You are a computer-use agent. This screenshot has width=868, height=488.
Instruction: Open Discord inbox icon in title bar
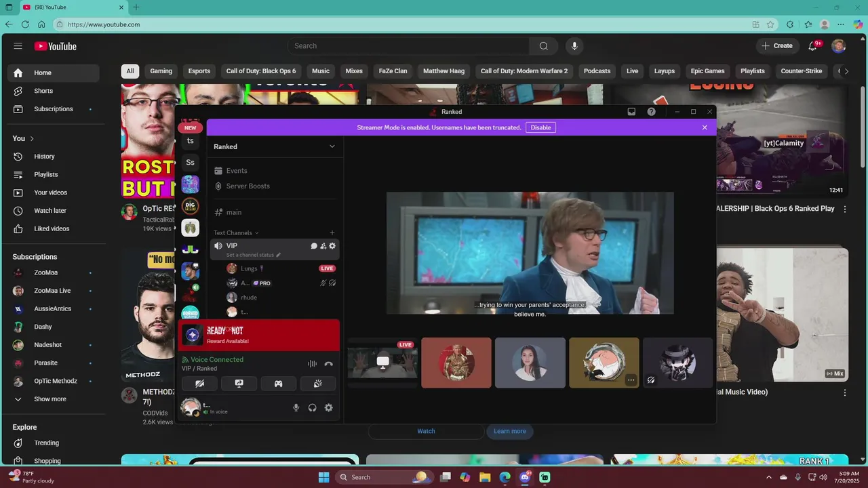tap(631, 112)
